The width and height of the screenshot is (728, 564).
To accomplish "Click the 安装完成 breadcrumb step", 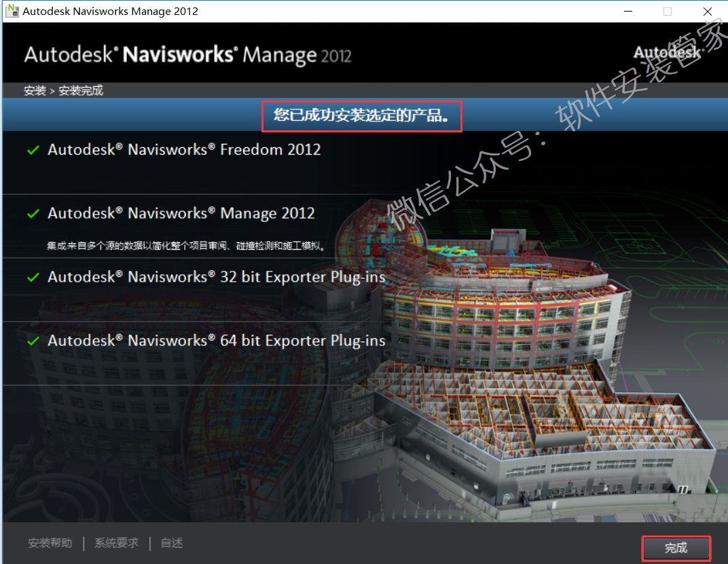I will point(81,90).
